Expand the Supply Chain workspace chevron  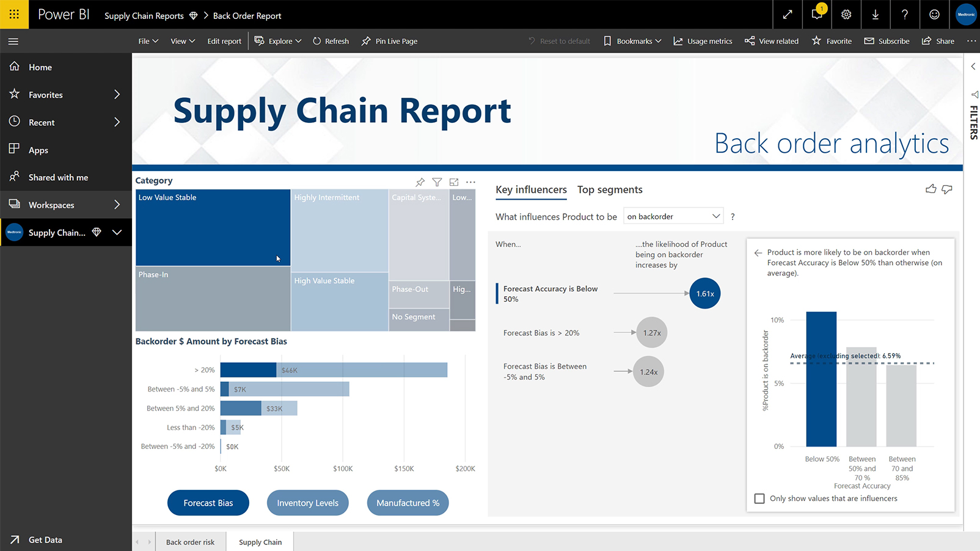117,233
